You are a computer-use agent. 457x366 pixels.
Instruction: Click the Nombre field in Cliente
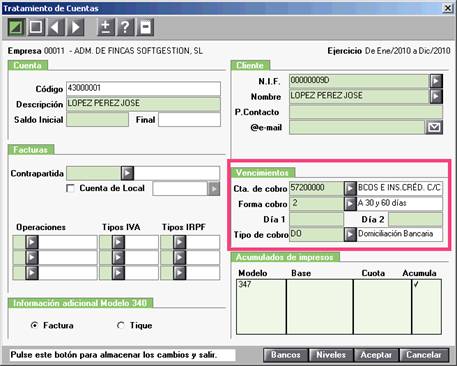point(359,96)
